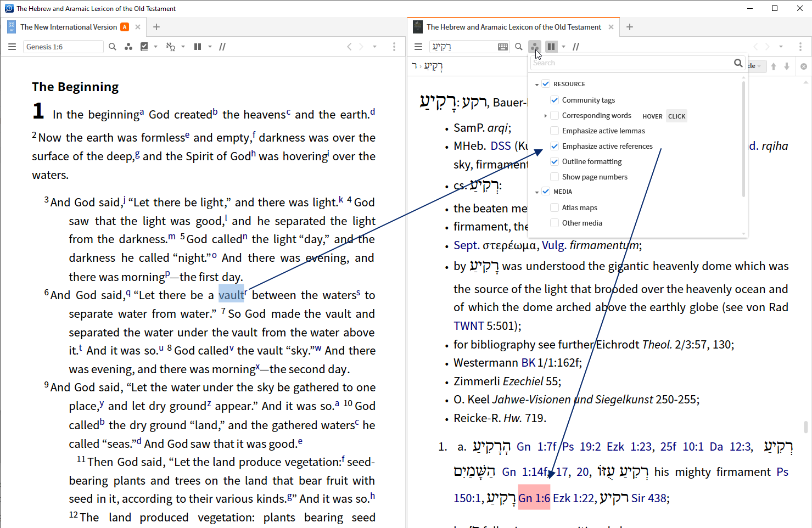The image size is (812, 528).
Task: Open the Lexicon panel hamburger menu
Action: [418, 47]
